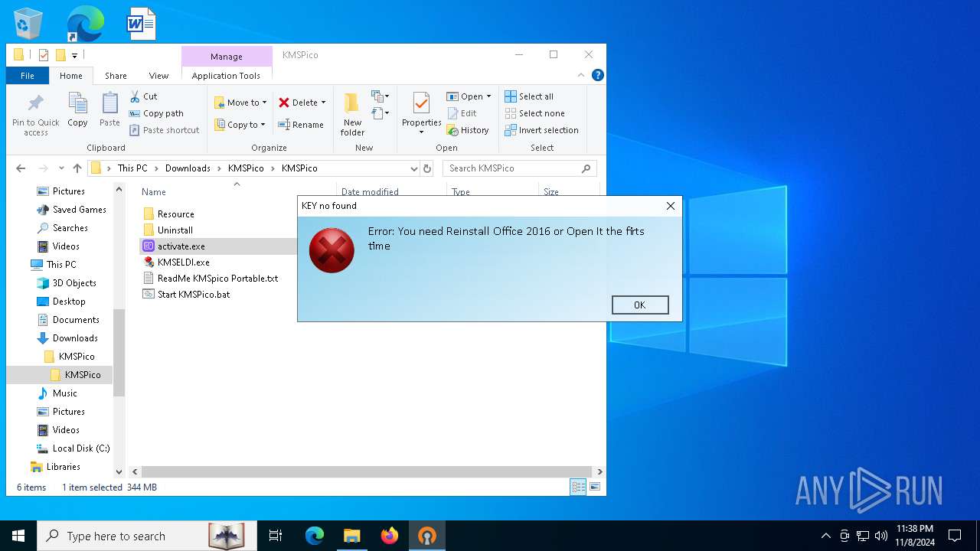Open the File menu tab
Viewport: 980px width, 551px height.
coord(28,76)
